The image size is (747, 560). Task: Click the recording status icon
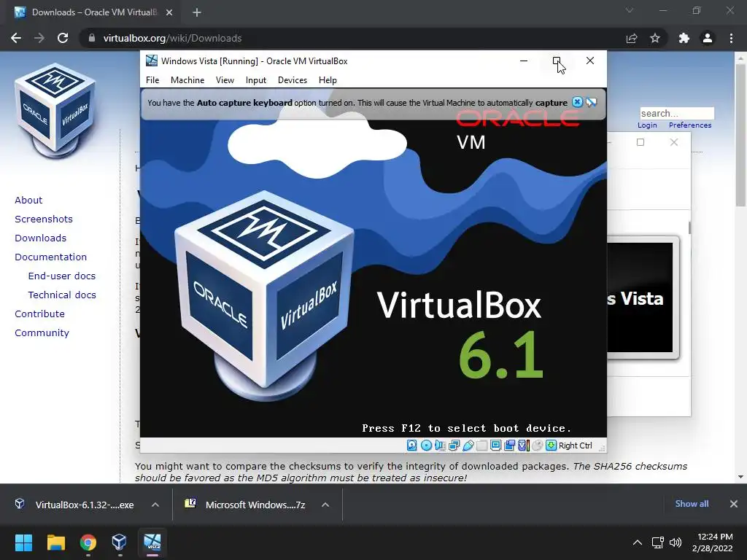[509, 446]
